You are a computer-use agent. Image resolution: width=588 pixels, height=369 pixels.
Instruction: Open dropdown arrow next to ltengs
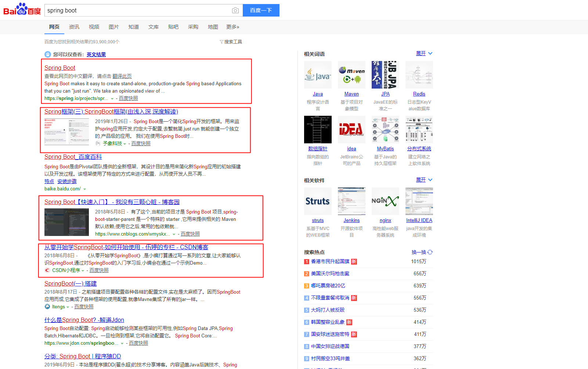(68, 307)
